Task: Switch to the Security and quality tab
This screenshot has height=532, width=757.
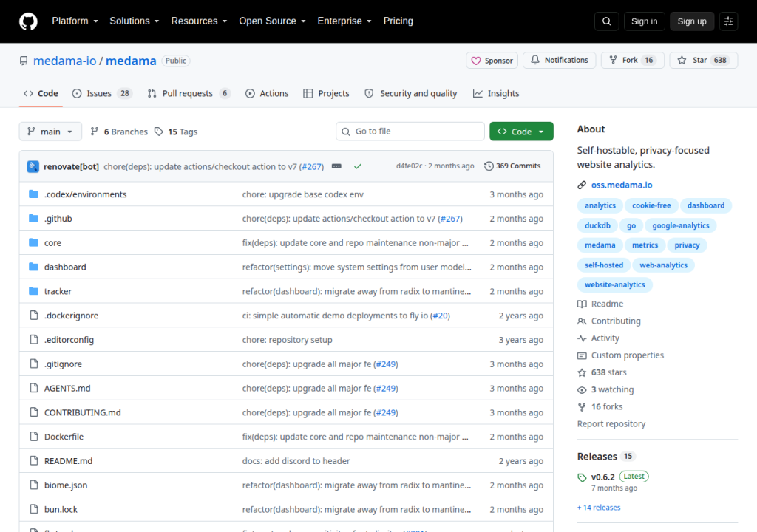Action: point(411,93)
